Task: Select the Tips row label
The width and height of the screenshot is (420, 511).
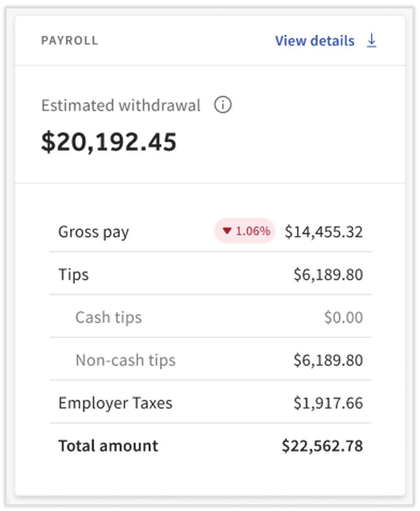Action: coord(73,274)
